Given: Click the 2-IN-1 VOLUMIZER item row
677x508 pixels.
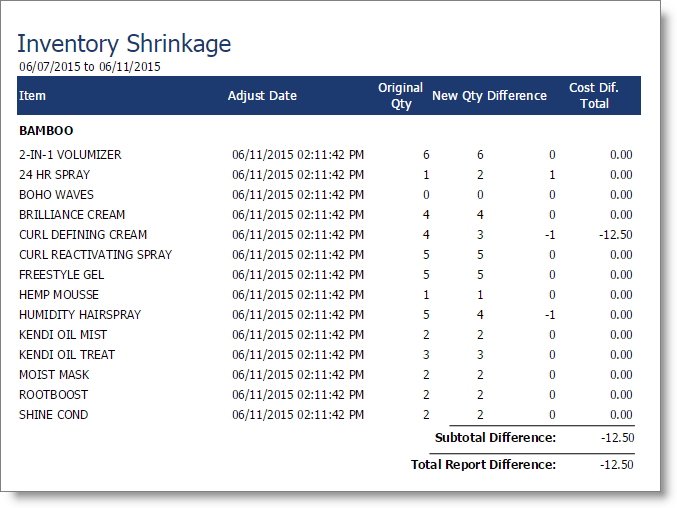Looking at the screenshot, I should tap(70, 155).
